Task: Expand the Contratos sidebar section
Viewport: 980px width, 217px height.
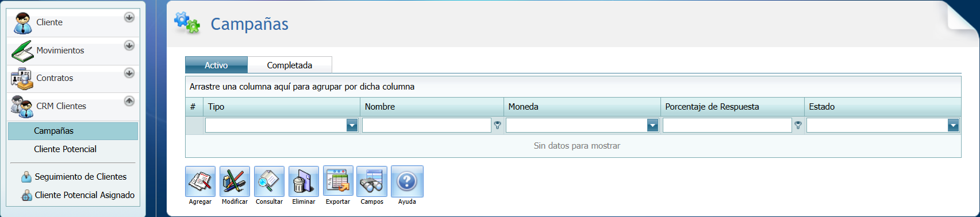Action: [129, 73]
